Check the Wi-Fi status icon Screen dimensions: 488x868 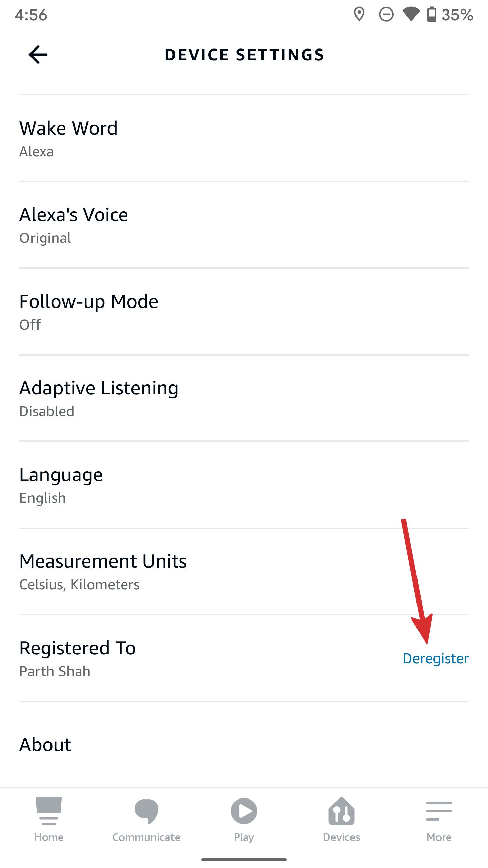(x=410, y=14)
